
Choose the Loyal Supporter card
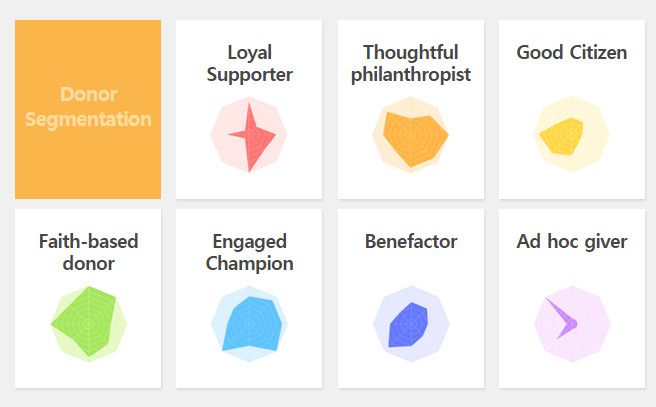point(249,109)
